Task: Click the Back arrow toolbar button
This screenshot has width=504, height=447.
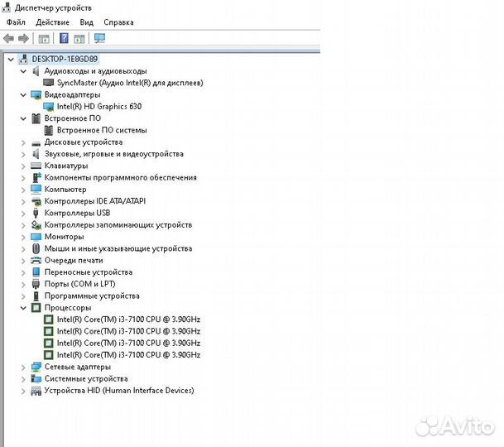Action: [8, 39]
